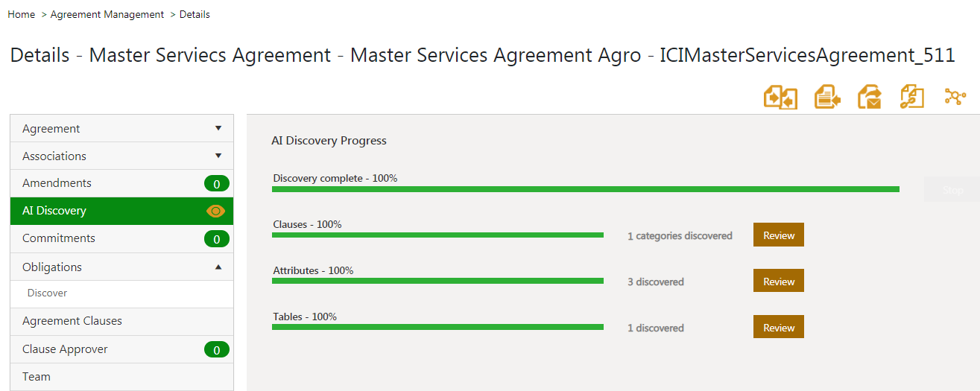Open the network relationship graph icon

pos(955,97)
